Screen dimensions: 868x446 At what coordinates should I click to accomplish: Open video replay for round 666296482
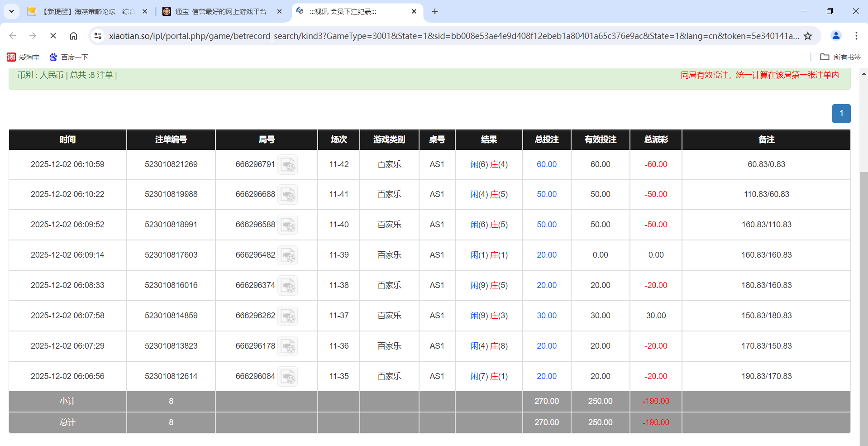288,255
